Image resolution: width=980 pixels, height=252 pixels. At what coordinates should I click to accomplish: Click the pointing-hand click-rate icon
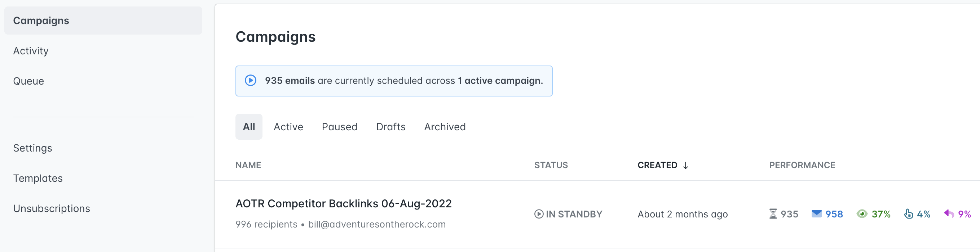[x=909, y=213]
